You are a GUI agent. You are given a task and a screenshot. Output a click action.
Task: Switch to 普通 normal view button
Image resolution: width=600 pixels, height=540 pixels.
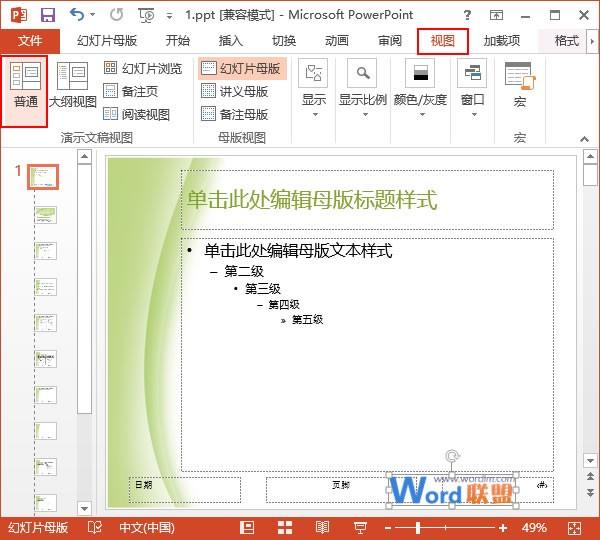tap(24, 91)
